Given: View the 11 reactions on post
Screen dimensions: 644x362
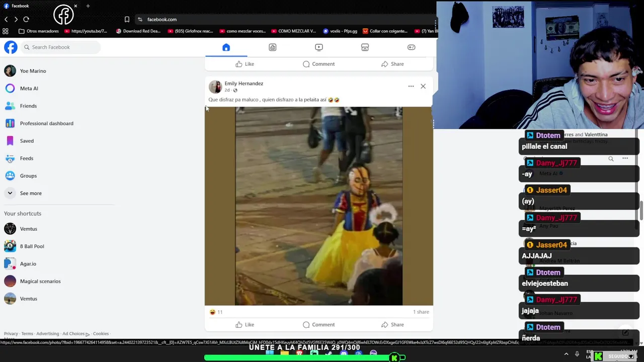Looking at the screenshot, I should [x=216, y=312].
